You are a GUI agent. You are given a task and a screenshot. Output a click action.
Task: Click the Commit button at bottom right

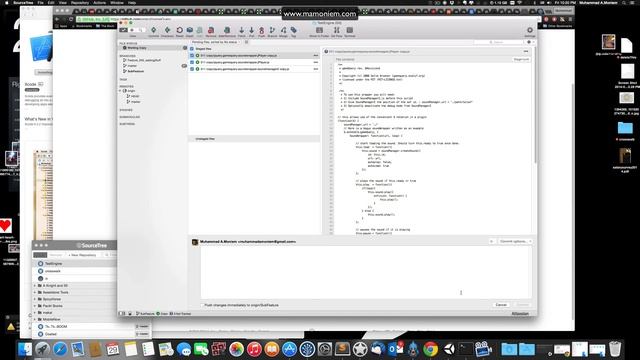pos(522,305)
